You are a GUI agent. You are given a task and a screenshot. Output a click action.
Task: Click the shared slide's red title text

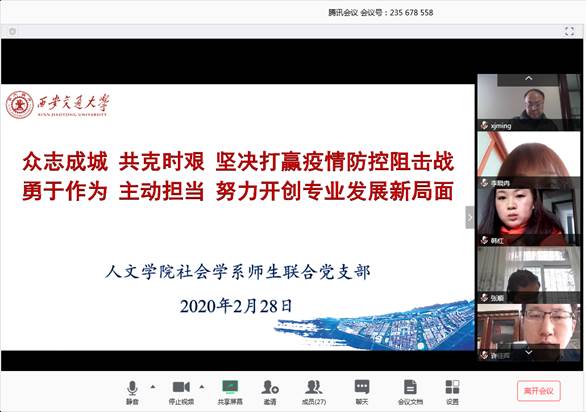click(238, 176)
